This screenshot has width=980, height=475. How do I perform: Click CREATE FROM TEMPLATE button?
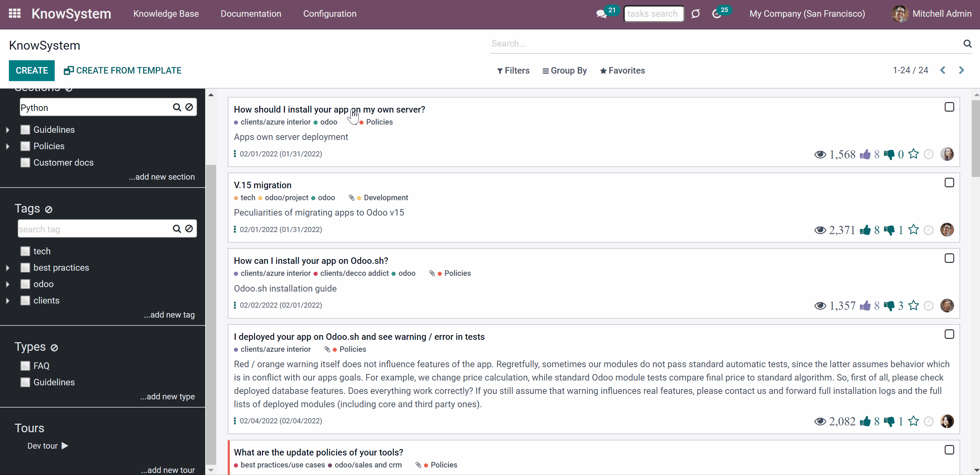(x=122, y=70)
